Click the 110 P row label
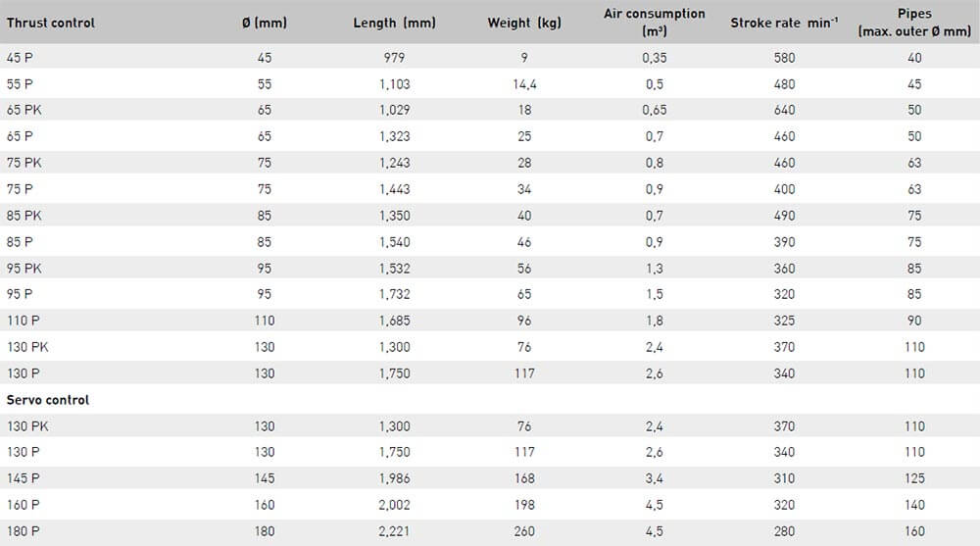Image resolution: width=980 pixels, height=546 pixels. tap(23, 321)
